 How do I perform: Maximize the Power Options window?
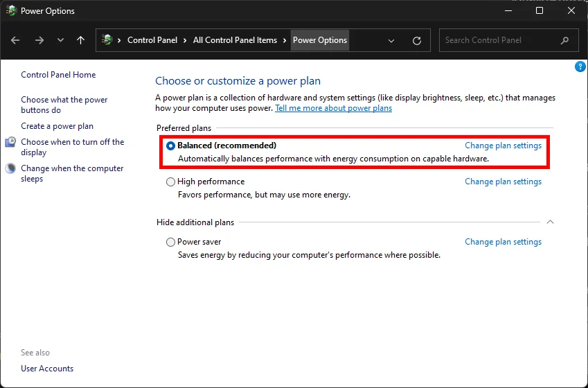click(540, 10)
